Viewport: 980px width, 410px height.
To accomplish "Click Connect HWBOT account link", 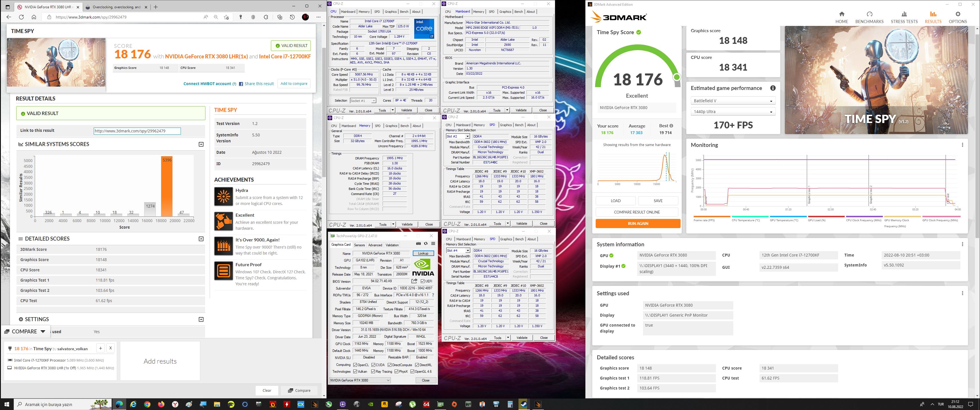I will coord(207,84).
